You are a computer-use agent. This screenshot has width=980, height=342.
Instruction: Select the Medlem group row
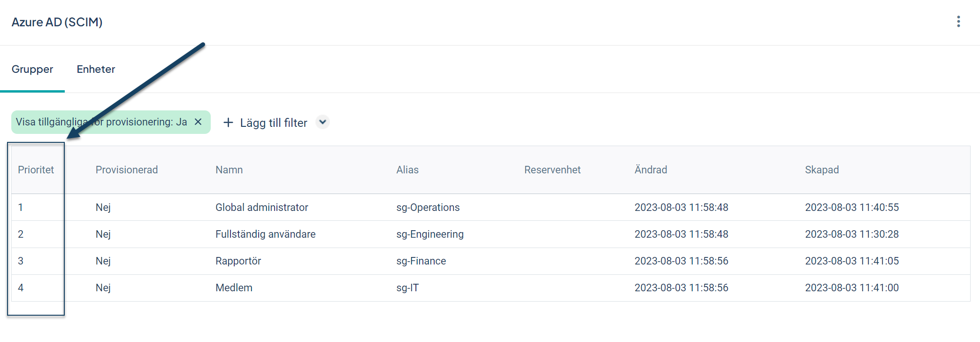(490, 288)
